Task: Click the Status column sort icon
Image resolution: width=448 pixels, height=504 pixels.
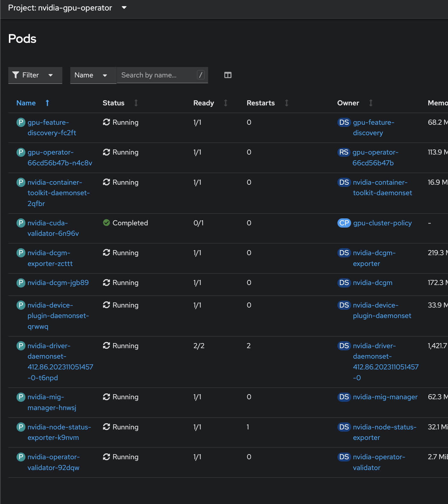Action: tap(136, 103)
